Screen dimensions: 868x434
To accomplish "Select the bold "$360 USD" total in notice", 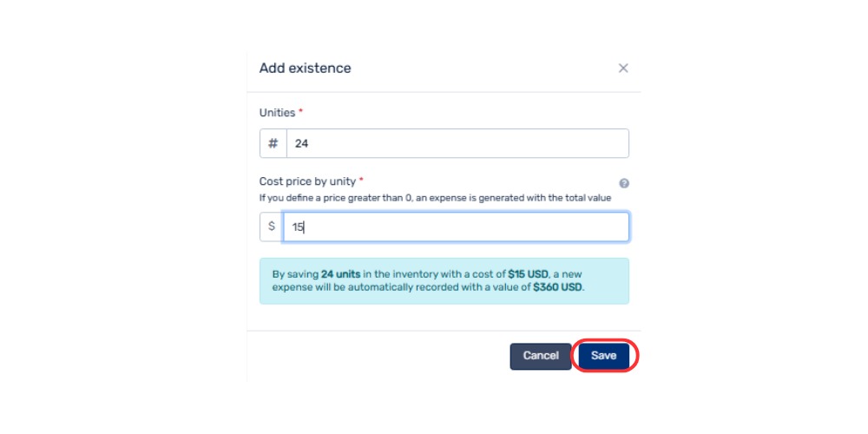I will (559, 287).
